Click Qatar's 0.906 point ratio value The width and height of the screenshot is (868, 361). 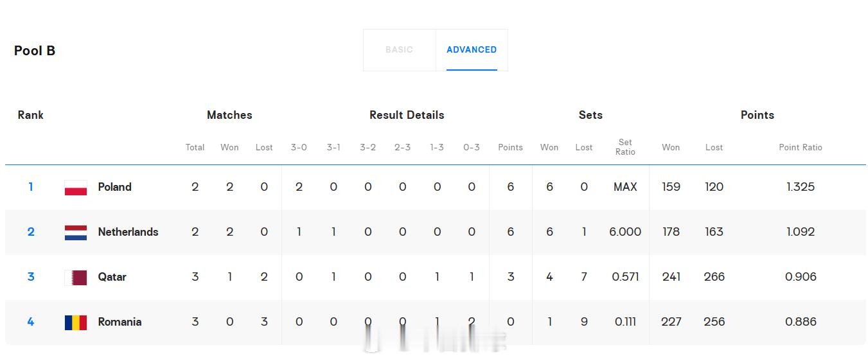coord(801,277)
